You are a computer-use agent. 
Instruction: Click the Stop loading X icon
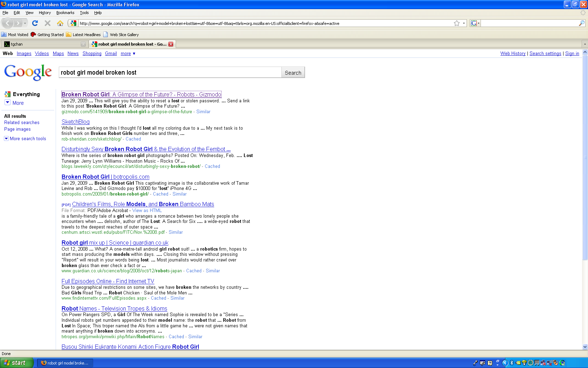(x=48, y=23)
